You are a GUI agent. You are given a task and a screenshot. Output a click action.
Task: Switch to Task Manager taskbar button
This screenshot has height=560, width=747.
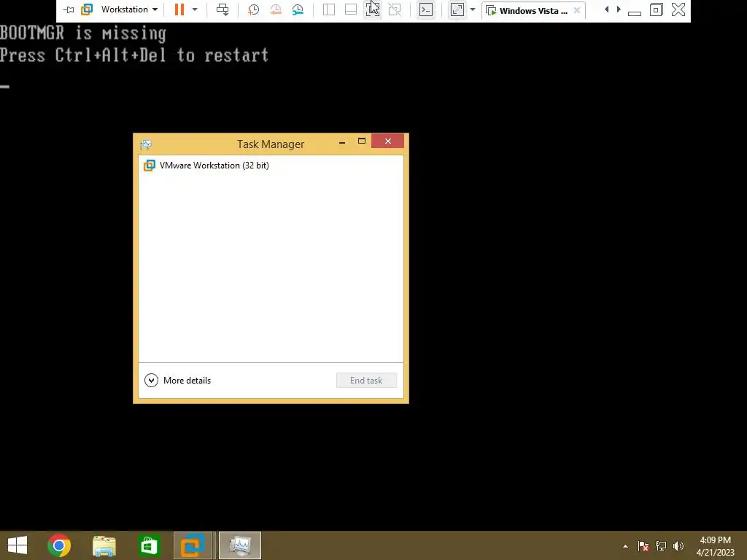239,545
